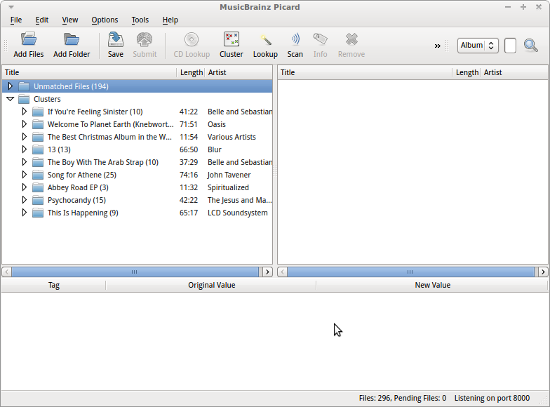Click the Submit toolbar icon
The height and width of the screenshot is (407, 550).
pos(145,39)
